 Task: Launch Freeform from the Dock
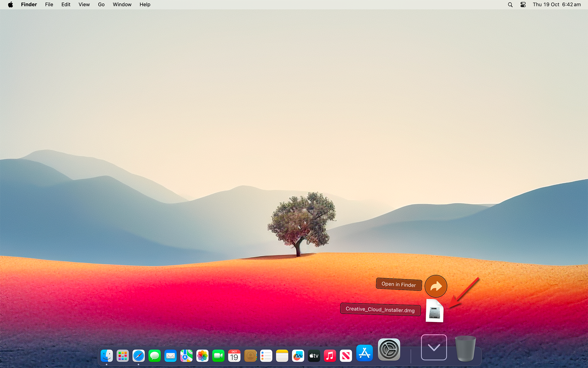298,356
